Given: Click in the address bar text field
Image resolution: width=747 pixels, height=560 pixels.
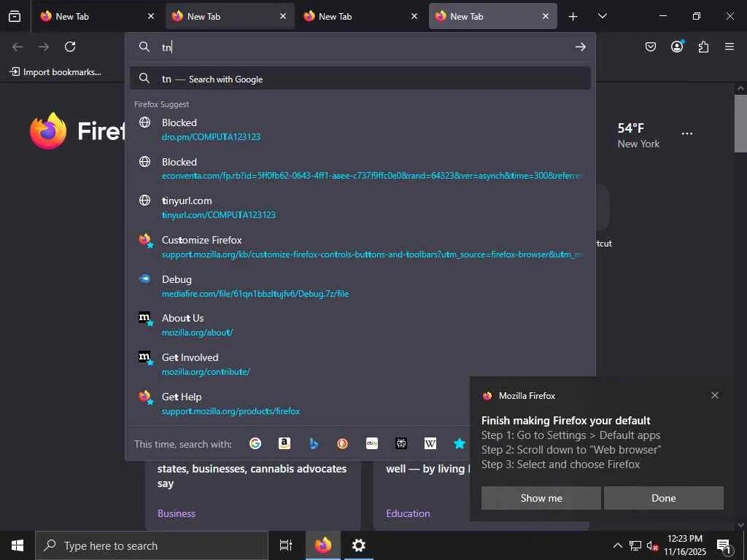Looking at the screenshot, I should click(x=365, y=47).
